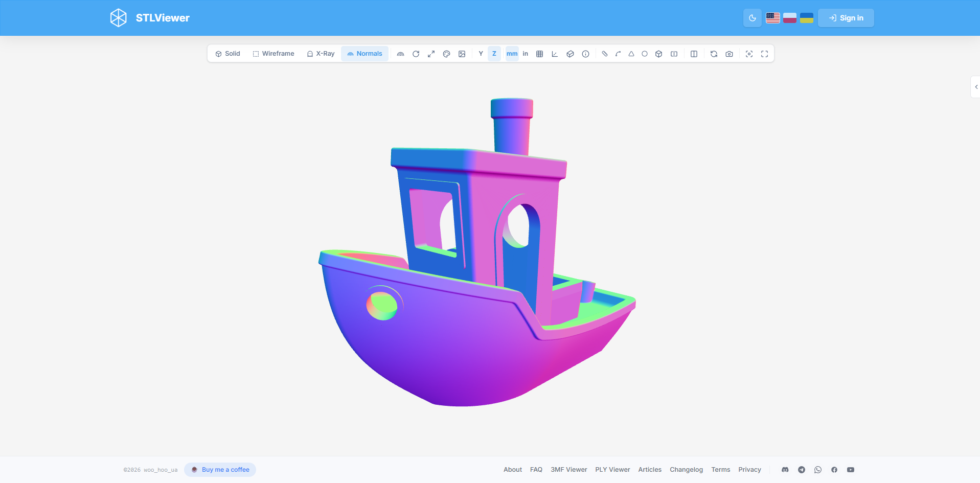Click Buy me a coffee
The height and width of the screenshot is (483, 980).
(220, 470)
